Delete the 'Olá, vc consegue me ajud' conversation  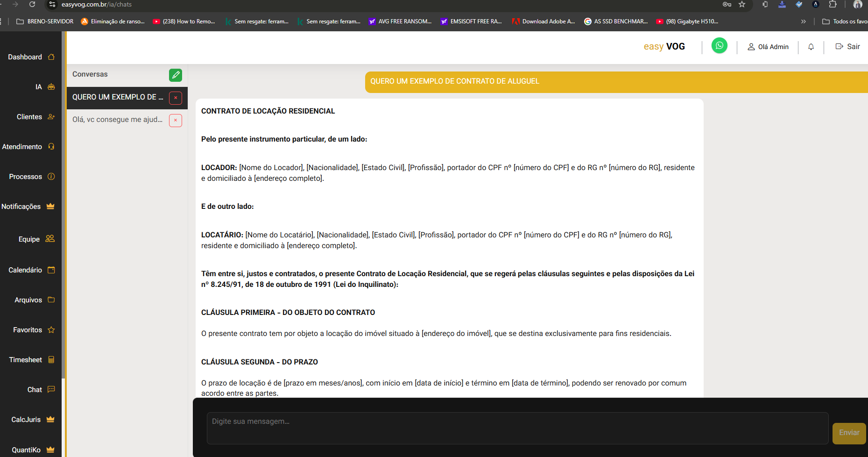(176, 120)
